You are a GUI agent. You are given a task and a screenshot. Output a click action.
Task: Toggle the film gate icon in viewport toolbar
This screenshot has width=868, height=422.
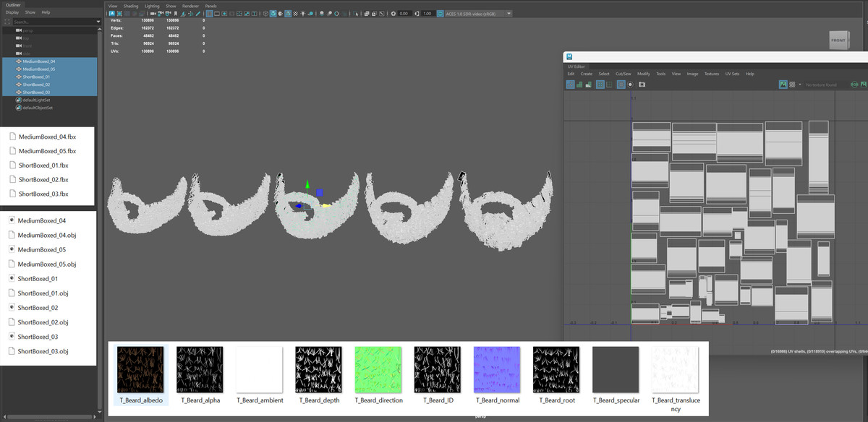click(x=217, y=14)
